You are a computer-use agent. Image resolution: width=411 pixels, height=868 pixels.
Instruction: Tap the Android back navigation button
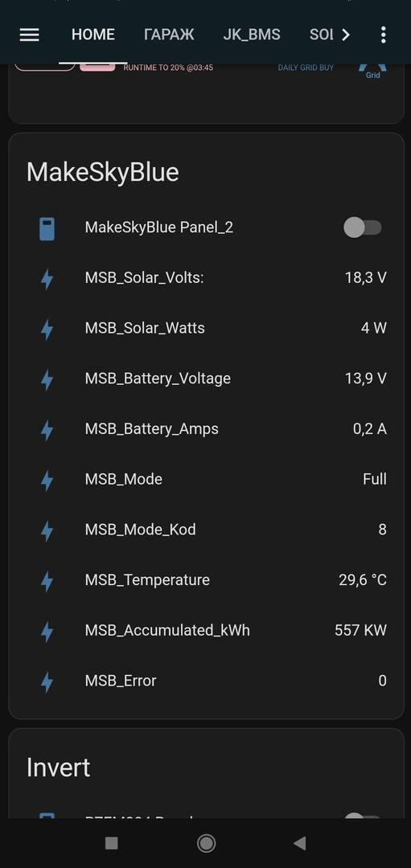(300, 843)
